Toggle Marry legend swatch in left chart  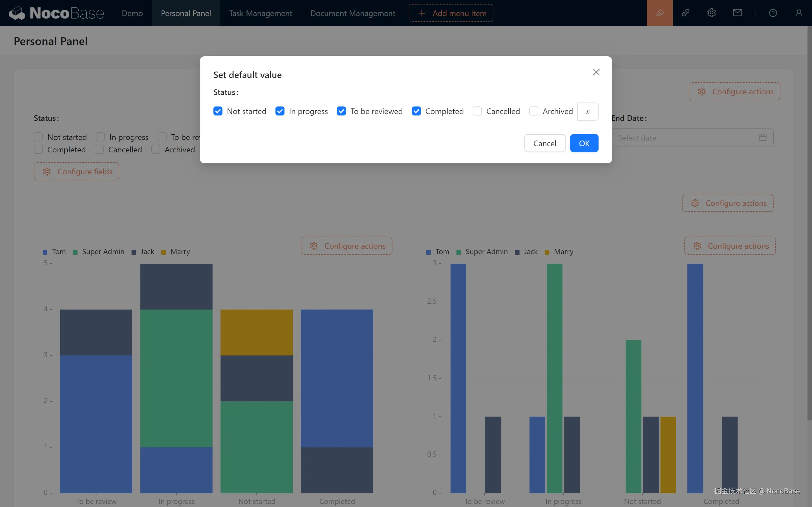164,252
